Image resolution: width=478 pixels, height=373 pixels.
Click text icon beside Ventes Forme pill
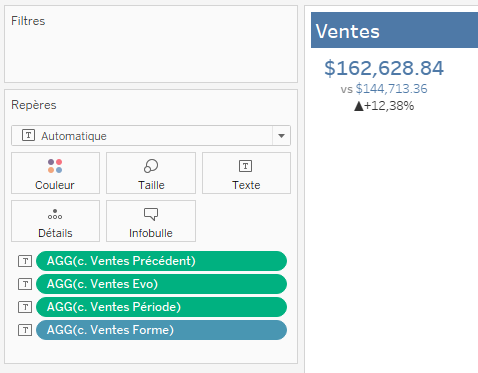(x=25, y=330)
